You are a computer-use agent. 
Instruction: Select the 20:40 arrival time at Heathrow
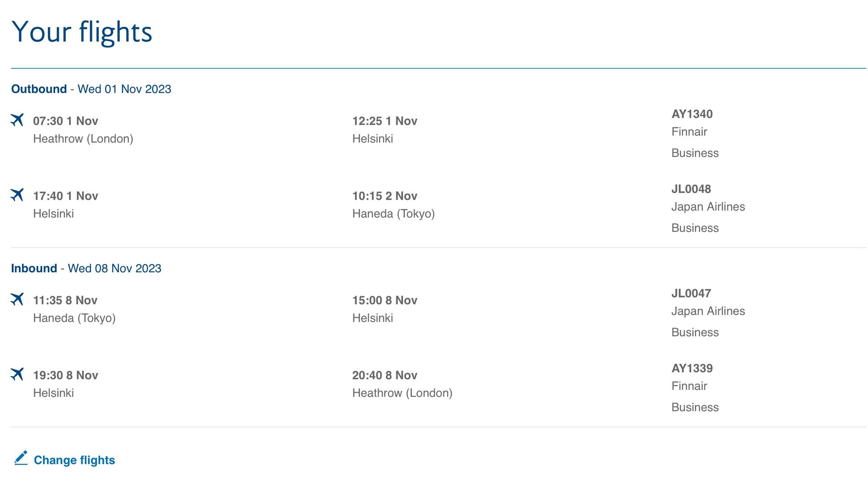click(x=385, y=375)
